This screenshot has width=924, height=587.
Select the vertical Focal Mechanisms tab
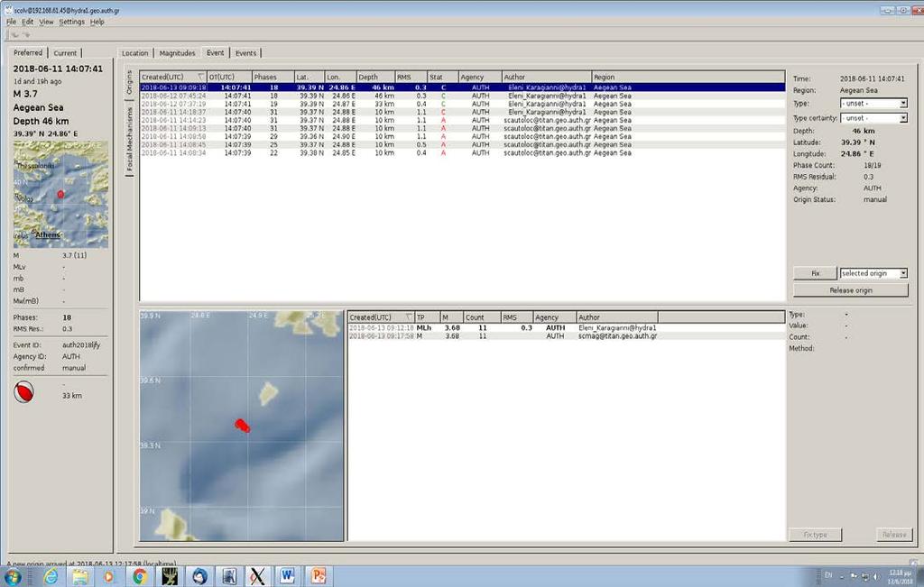coord(130,139)
